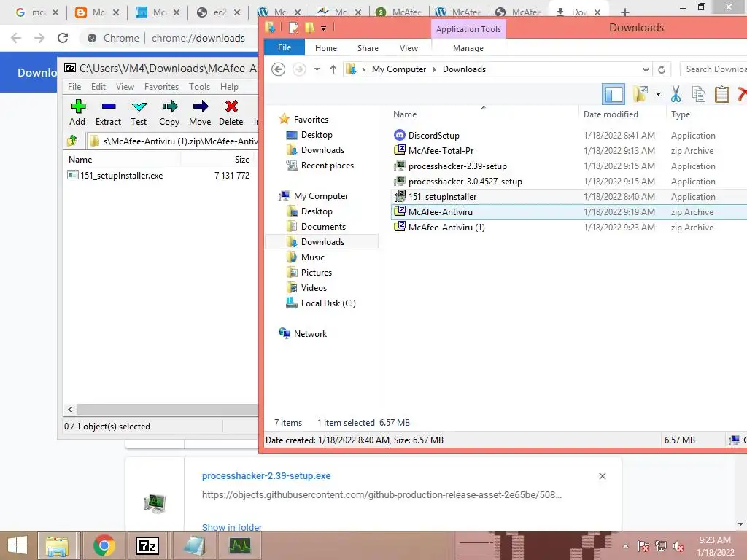Click the Extract icon in 7-Zip
This screenshot has height=560, width=747.
click(x=108, y=112)
